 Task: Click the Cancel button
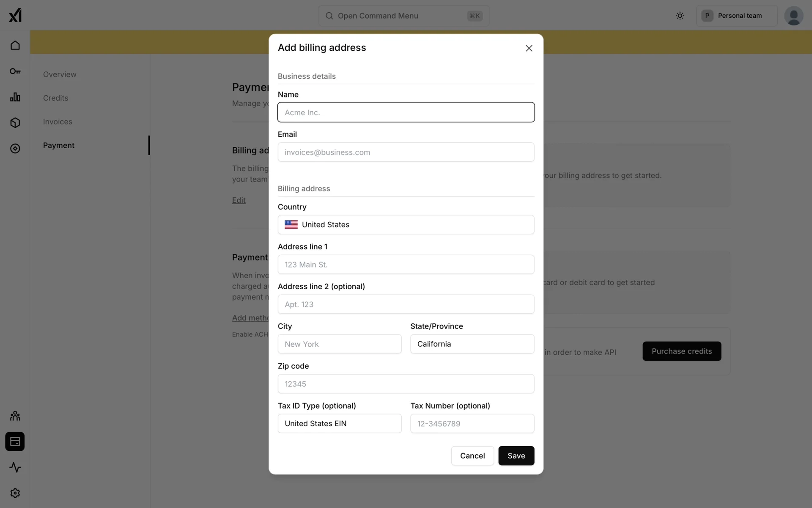(x=472, y=456)
